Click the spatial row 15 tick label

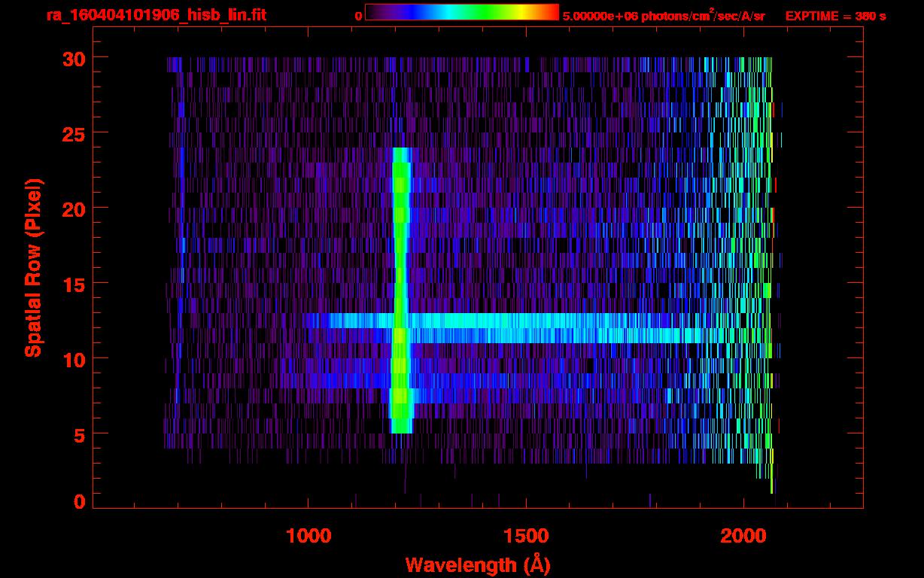point(72,284)
